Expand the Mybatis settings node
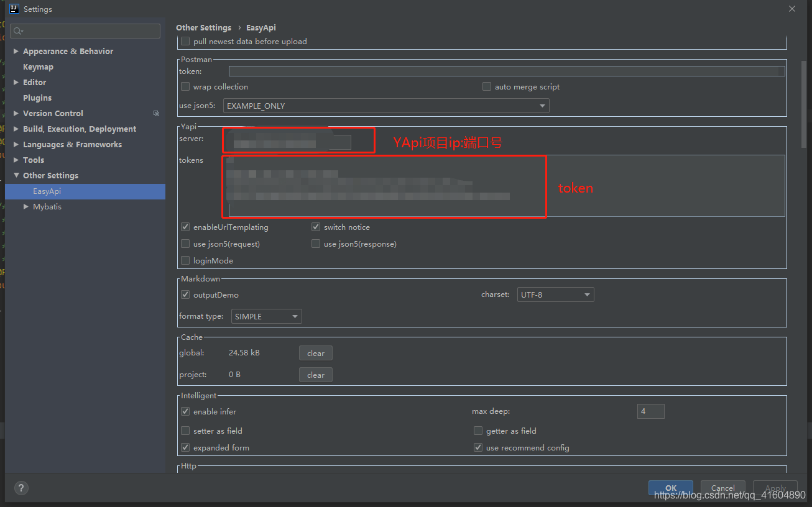This screenshot has width=812, height=507. [x=26, y=207]
